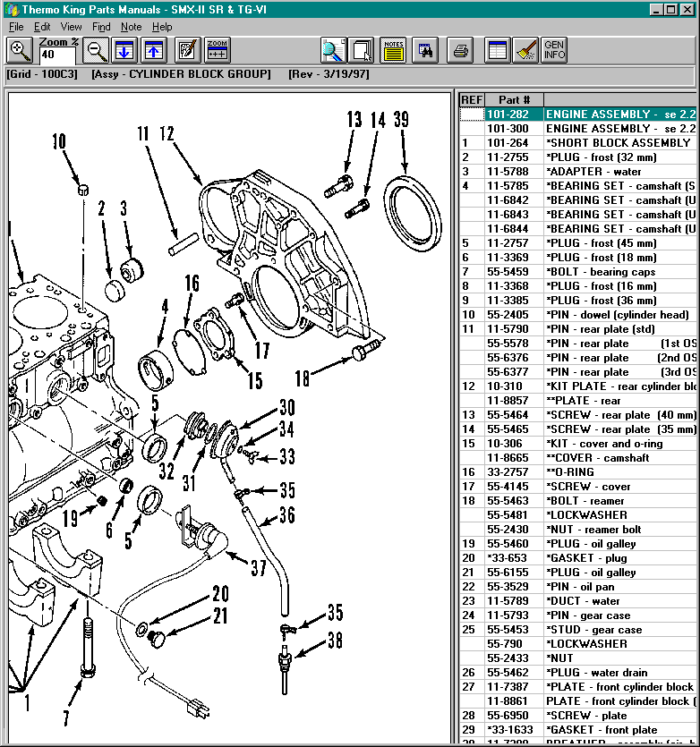Click the REF column header
This screenshot has height=747, width=700.
(472, 99)
